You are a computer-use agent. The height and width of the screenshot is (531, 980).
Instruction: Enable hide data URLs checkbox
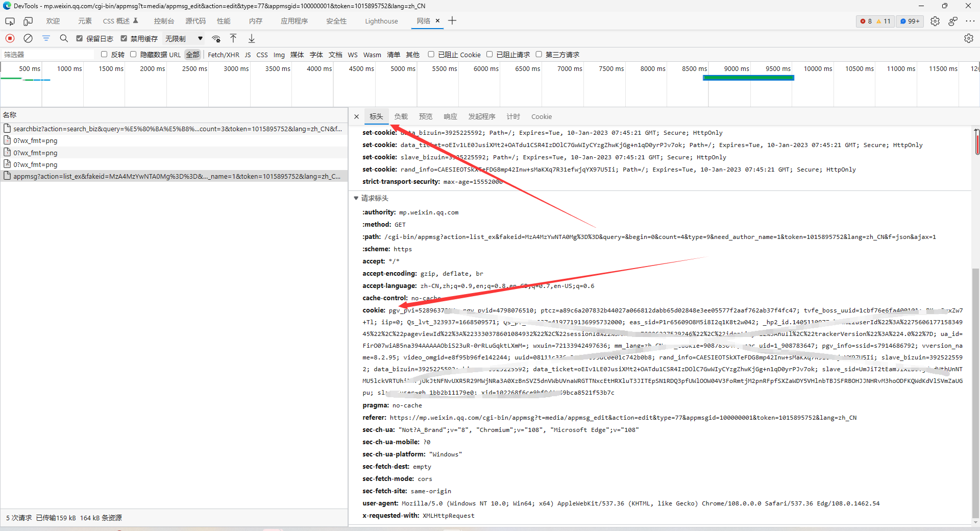pyautogui.click(x=133, y=54)
